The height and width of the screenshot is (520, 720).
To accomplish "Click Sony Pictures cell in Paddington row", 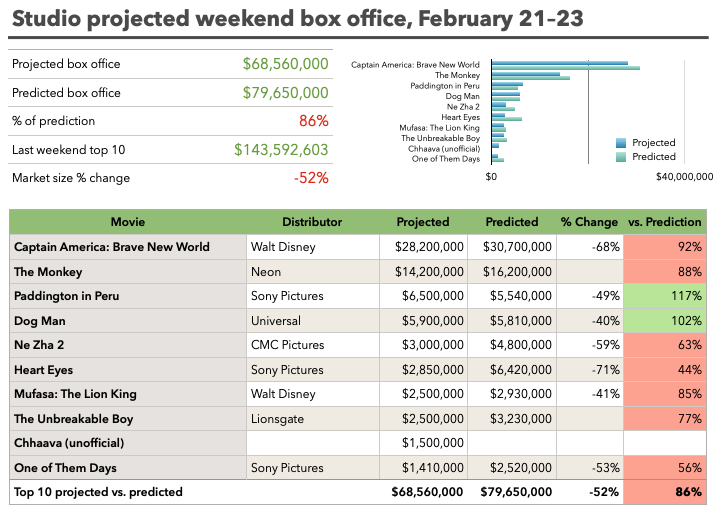I will pos(313,296).
